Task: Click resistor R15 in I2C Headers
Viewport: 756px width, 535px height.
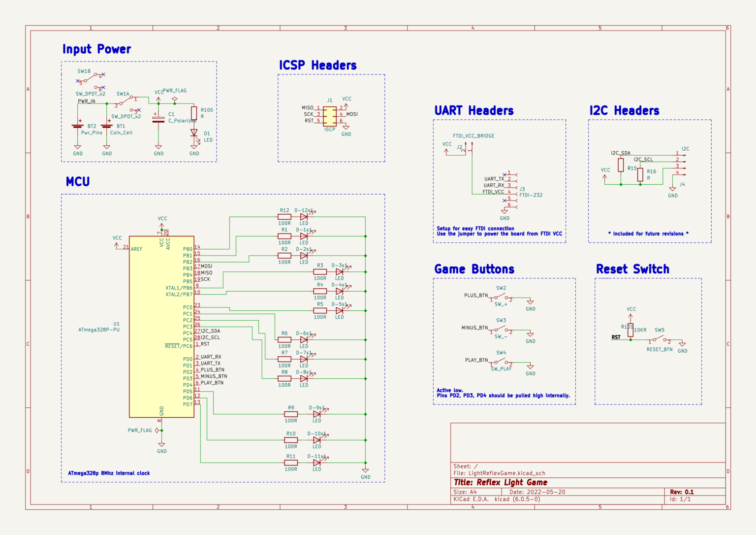Action: click(621, 165)
